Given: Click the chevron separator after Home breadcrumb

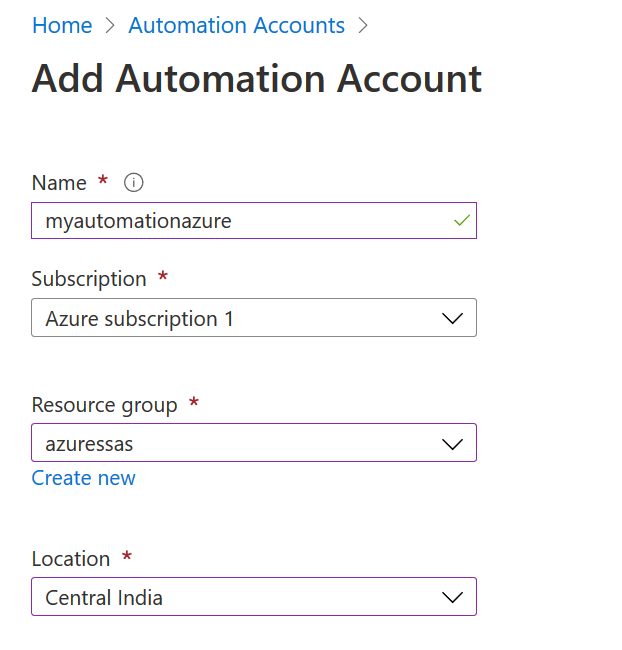Looking at the screenshot, I should (110, 26).
